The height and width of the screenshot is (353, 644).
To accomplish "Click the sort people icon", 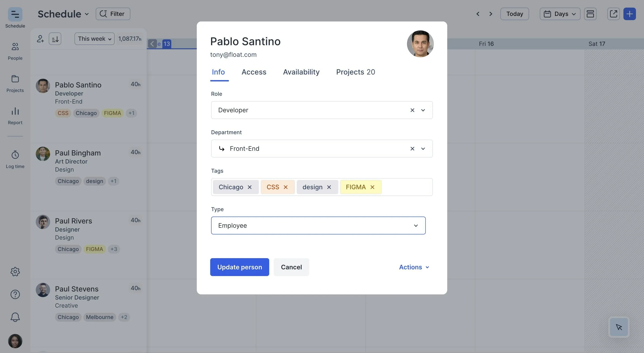I will [x=55, y=39].
